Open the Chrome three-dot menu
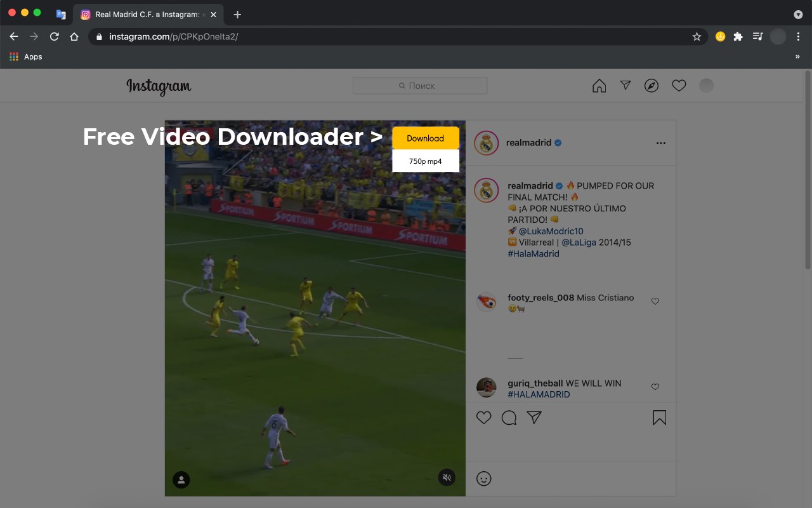The width and height of the screenshot is (812, 508). [x=798, y=37]
